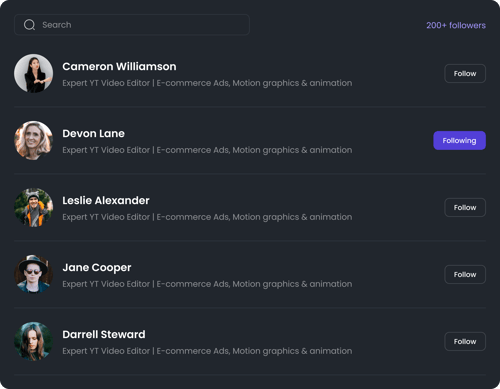The image size is (500, 389).
Task: Open Leslie Alexander's name link
Action: pyautogui.click(x=106, y=200)
